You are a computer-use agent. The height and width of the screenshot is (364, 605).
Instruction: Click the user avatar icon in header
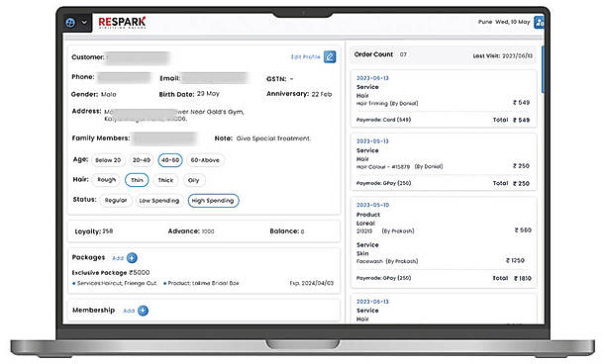(x=70, y=23)
